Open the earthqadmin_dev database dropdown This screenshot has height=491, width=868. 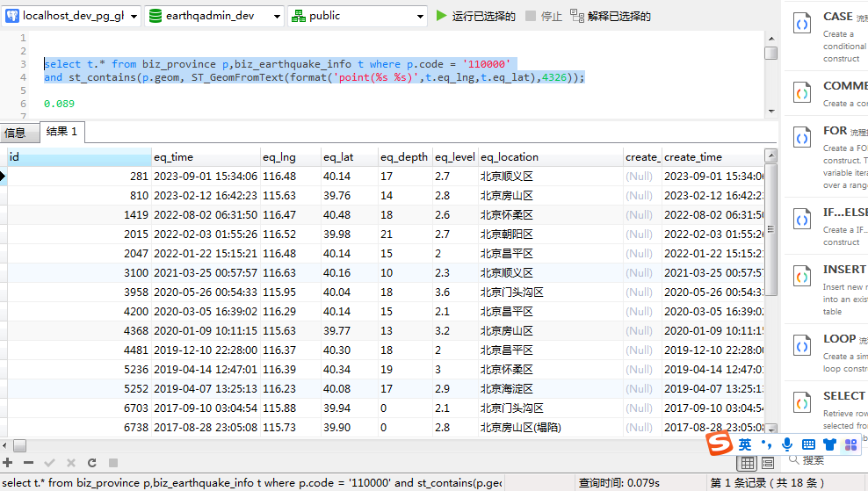coord(214,16)
